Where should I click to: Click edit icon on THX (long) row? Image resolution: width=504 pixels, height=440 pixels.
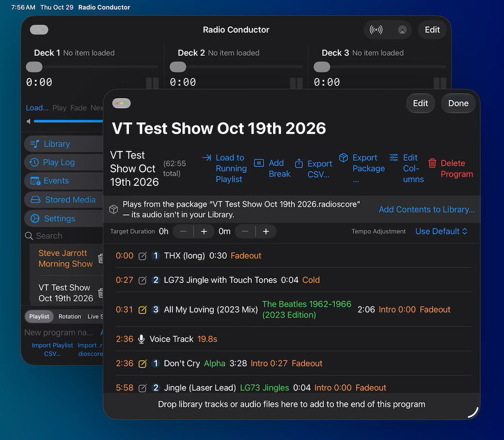142,256
